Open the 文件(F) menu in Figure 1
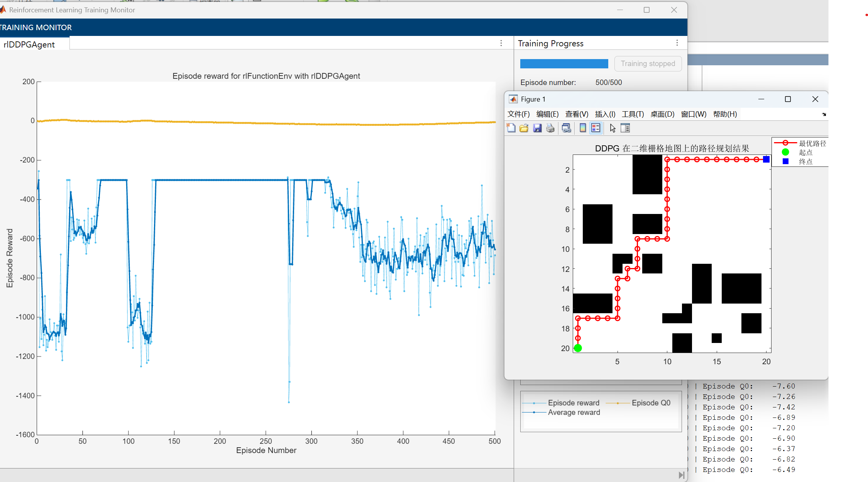The height and width of the screenshot is (482, 868). (x=518, y=114)
